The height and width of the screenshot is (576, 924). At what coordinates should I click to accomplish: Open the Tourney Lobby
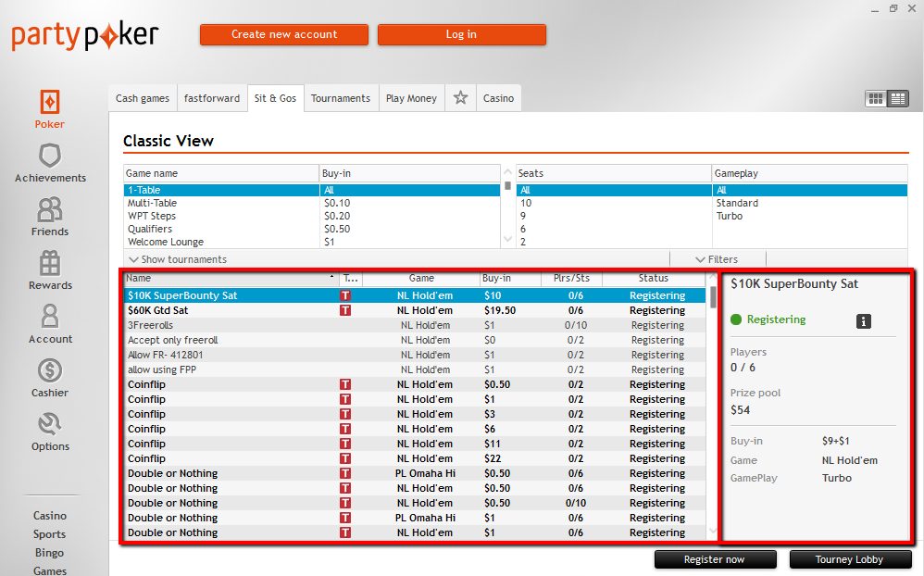(x=850, y=559)
